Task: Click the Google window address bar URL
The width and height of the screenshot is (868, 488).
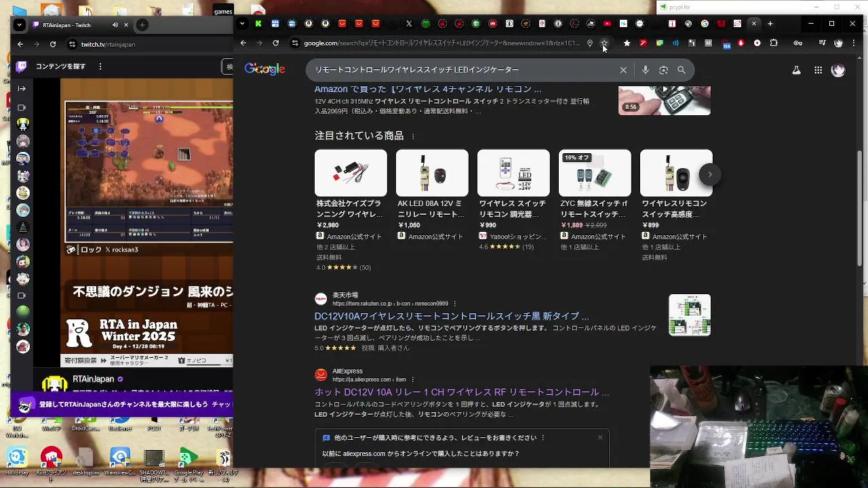Action: point(441,43)
